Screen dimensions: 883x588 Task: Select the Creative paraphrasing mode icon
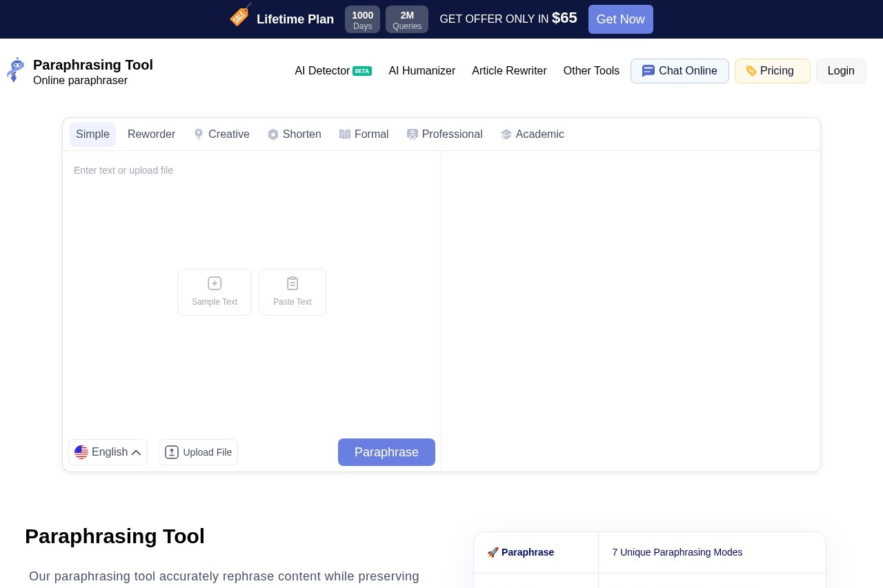coord(199,134)
